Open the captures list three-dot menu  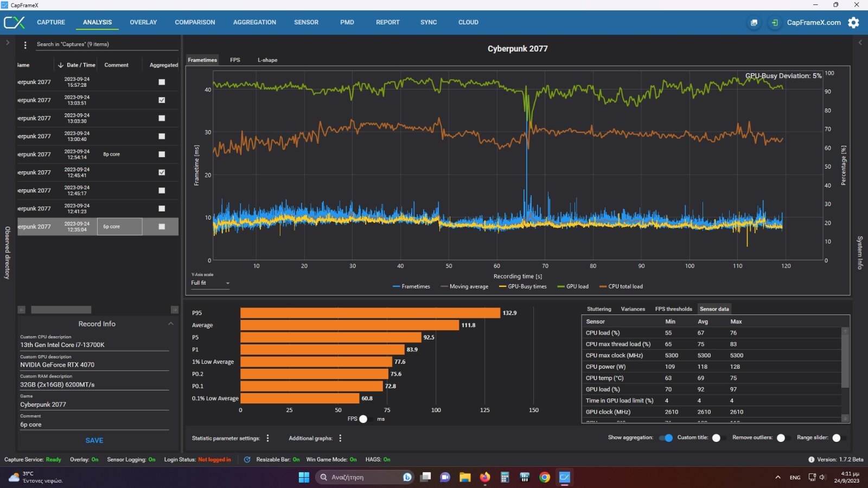point(25,45)
